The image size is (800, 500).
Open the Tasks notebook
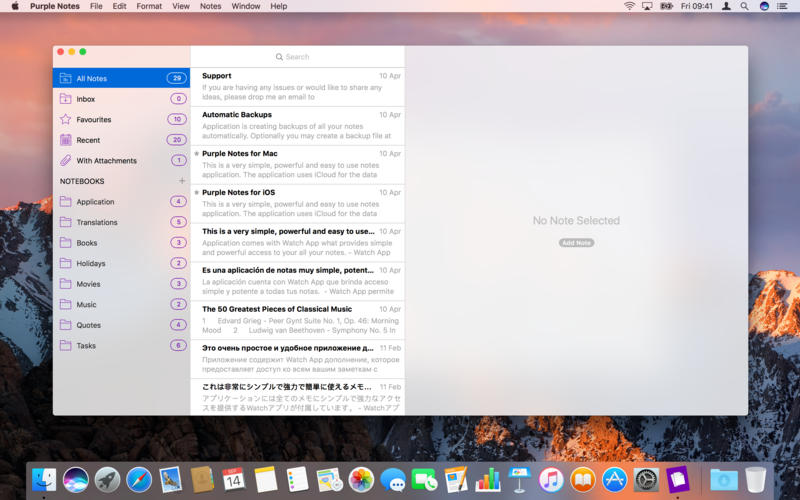pyautogui.click(x=121, y=345)
